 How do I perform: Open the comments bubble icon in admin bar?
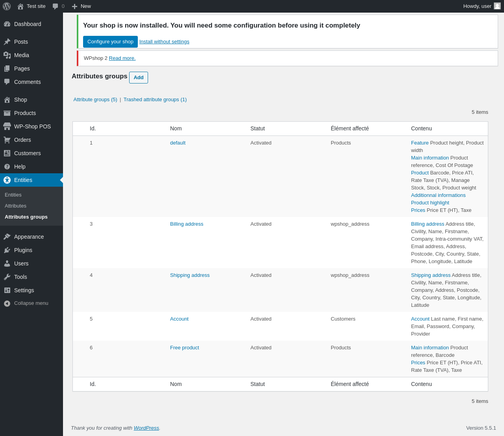[56, 6]
